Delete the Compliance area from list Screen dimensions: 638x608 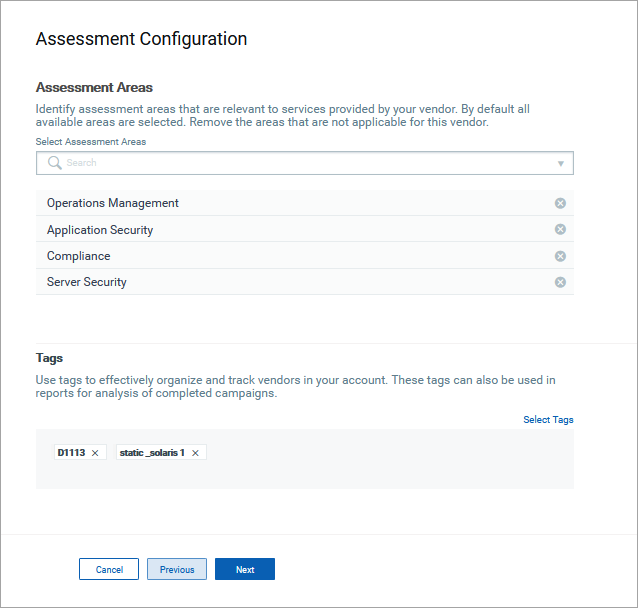[x=560, y=256]
